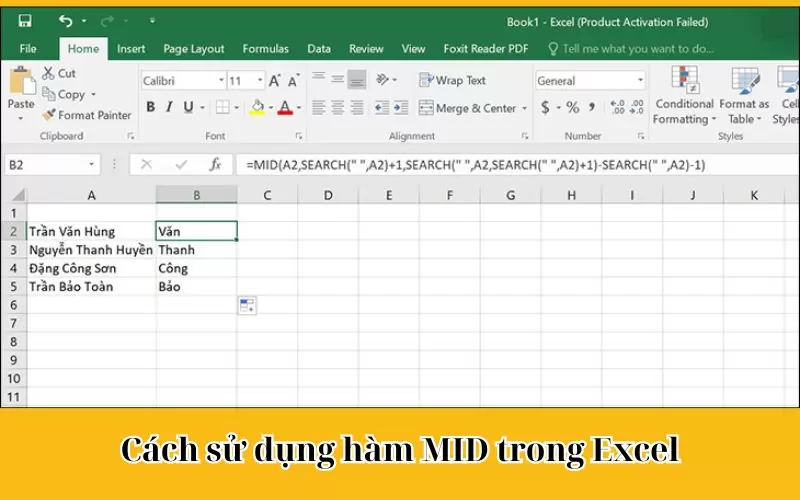The image size is (800, 500).
Task: Set Top Align for cell
Action: (x=319, y=79)
